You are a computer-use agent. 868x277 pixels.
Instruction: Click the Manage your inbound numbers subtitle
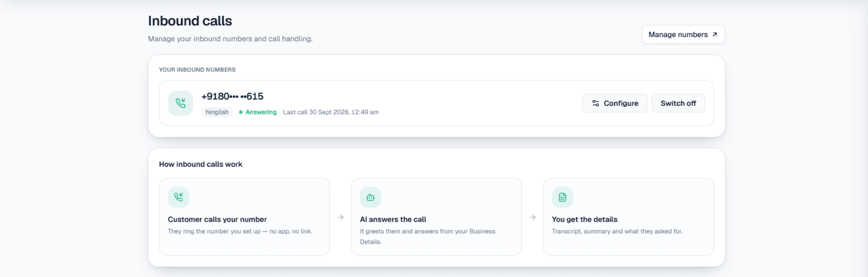coord(230,39)
